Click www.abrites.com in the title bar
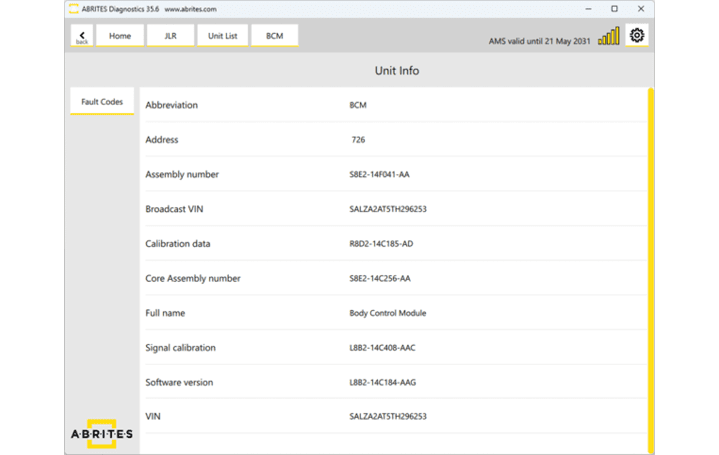 click(190, 9)
